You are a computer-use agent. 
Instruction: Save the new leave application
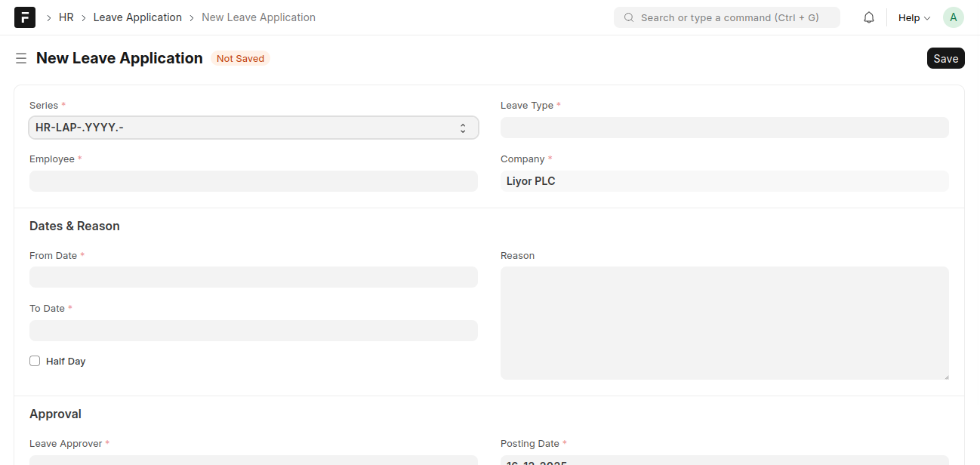click(x=945, y=57)
